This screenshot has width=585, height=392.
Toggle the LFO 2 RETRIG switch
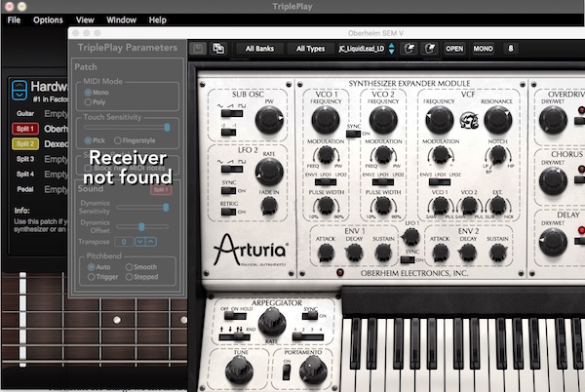pyautogui.click(x=228, y=212)
